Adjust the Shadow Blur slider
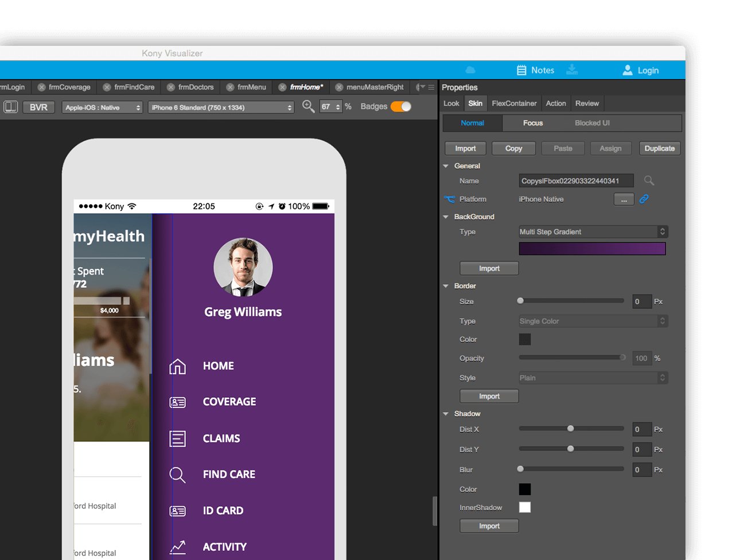The height and width of the screenshot is (560, 732). tap(520, 468)
